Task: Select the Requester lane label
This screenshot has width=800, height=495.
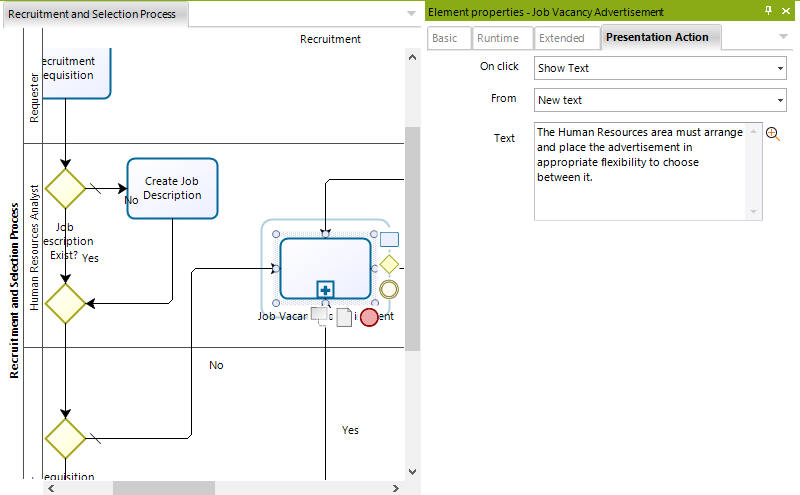Action: (34, 97)
